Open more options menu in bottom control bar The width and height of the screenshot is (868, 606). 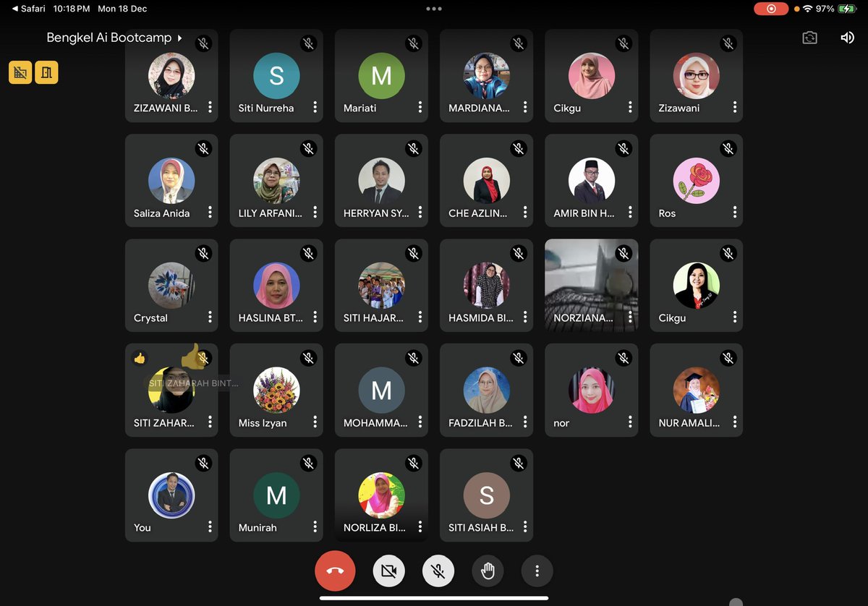(537, 571)
